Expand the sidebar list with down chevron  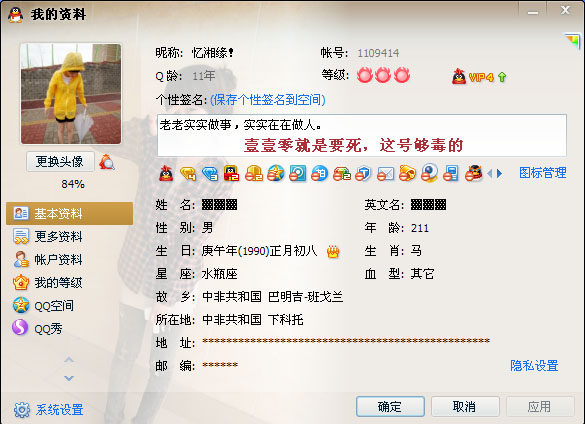point(69,378)
